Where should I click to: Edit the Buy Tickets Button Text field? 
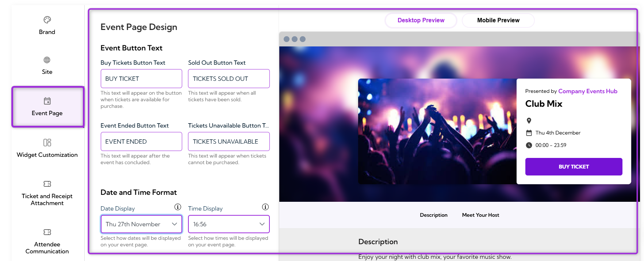pyautogui.click(x=141, y=79)
